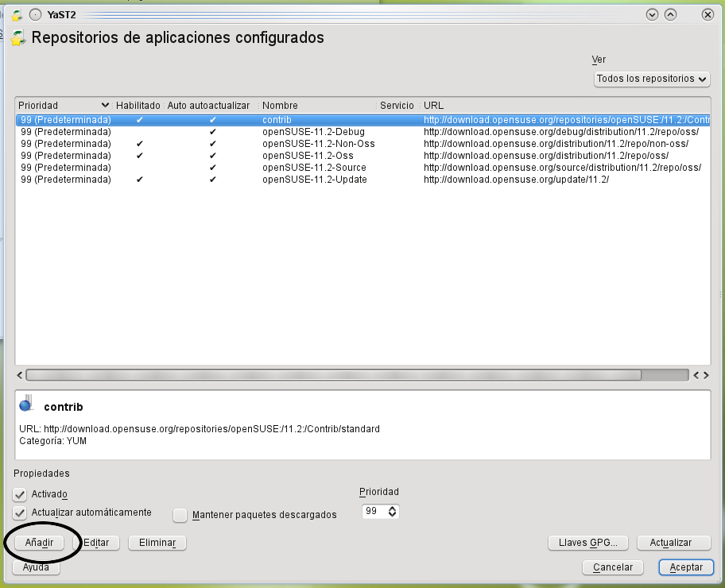This screenshot has width=725, height=588.
Task: Select the openSUSE-11.2-Non-Oss row
Action: (363, 144)
